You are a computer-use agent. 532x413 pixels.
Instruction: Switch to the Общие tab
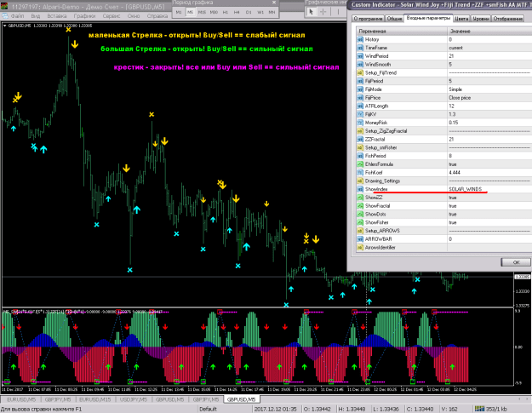[x=395, y=19]
